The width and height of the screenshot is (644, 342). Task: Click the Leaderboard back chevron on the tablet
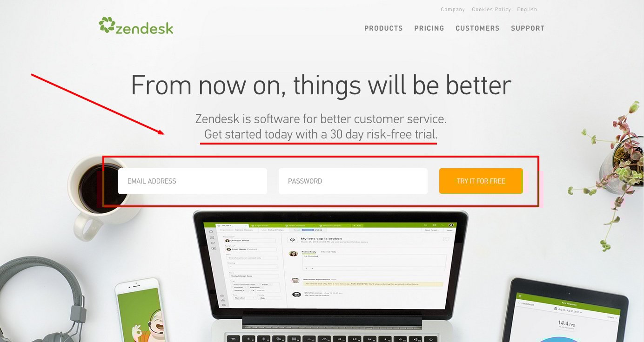tap(519, 303)
